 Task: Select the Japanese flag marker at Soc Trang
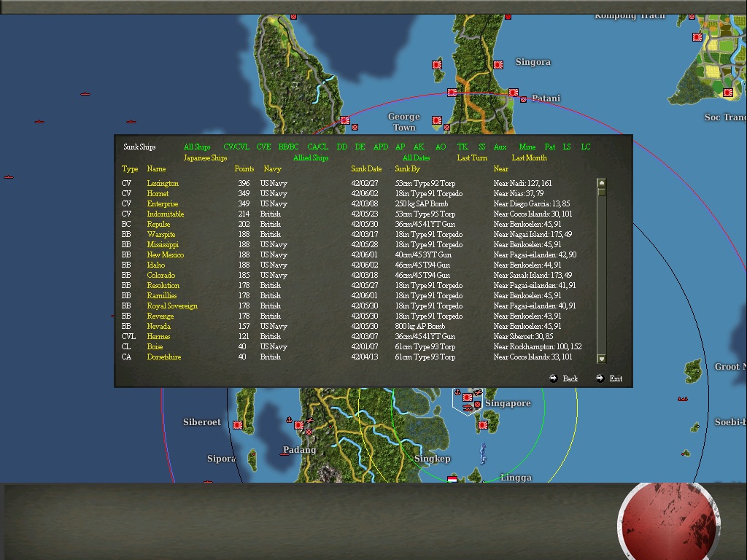coord(728,93)
